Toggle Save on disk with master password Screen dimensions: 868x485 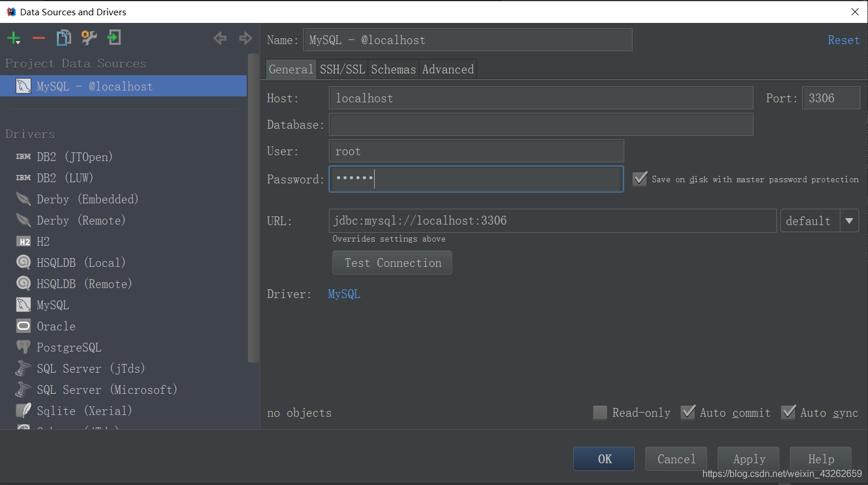point(640,179)
